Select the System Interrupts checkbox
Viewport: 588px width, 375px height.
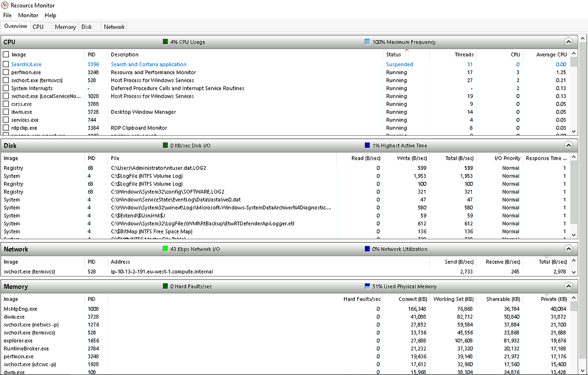[x=5, y=88]
